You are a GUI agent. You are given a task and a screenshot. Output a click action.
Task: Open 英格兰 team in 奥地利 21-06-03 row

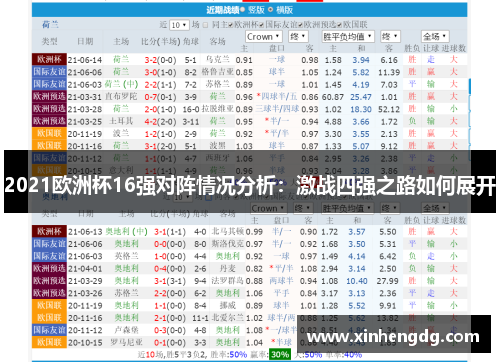click(x=126, y=256)
